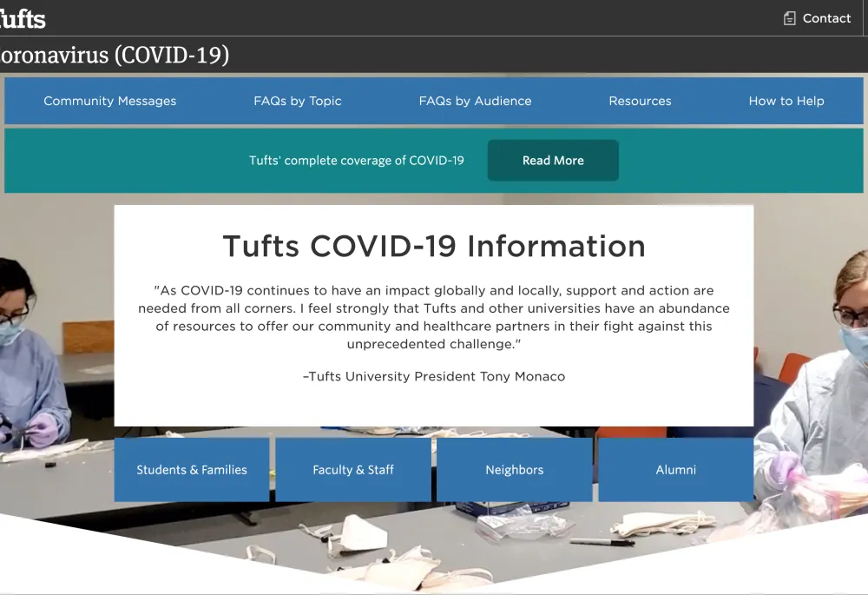This screenshot has height=595, width=868.
Task: Open the Contact link
Action: click(826, 18)
